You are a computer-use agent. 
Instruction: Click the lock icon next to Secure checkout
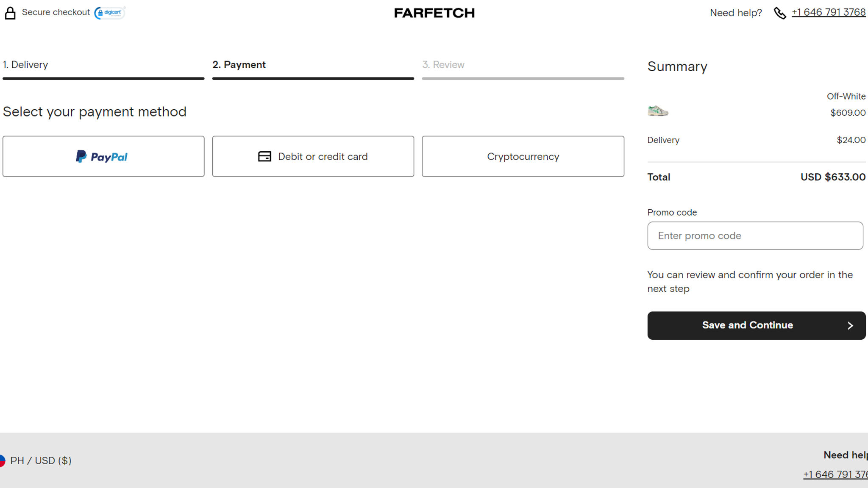click(x=10, y=13)
